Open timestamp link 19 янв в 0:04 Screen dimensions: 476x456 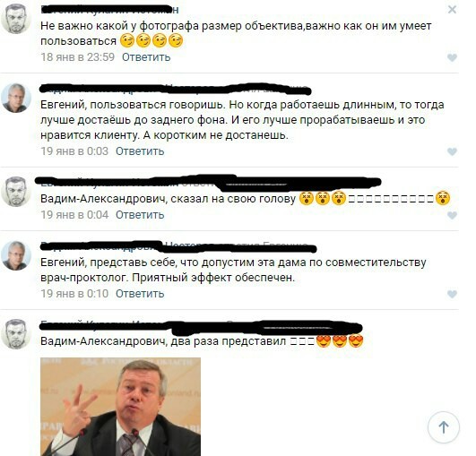[x=74, y=215]
